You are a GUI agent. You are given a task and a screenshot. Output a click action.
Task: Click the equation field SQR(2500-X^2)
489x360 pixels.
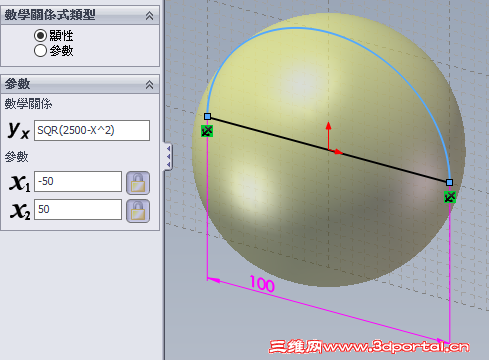click(x=92, y=130)
